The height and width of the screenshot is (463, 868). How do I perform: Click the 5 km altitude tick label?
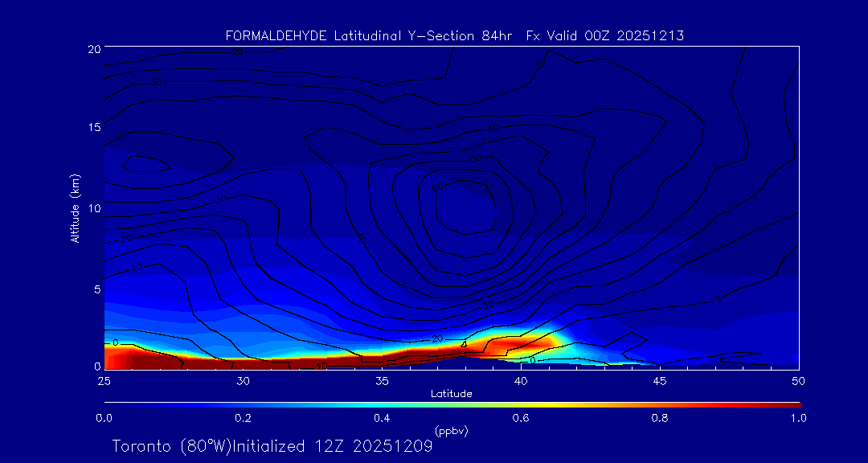click(x=96, y=289)
